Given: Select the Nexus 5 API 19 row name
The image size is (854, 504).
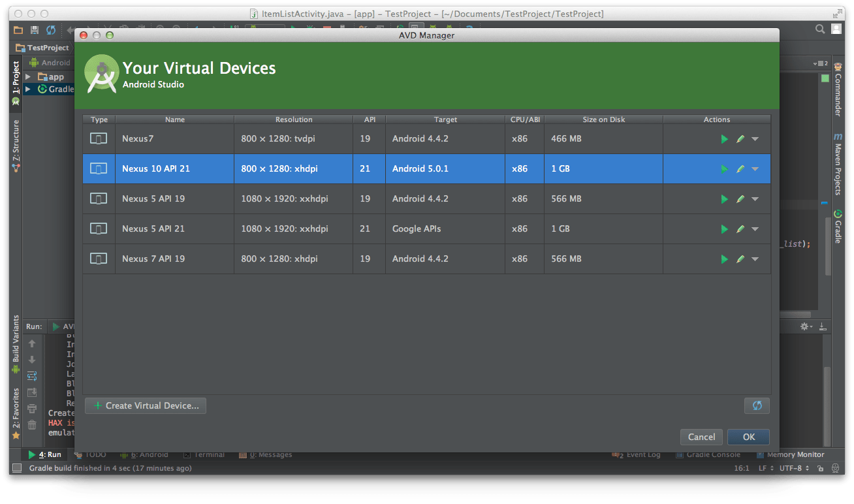Looking at the screenshot, I should coord(153,198).
